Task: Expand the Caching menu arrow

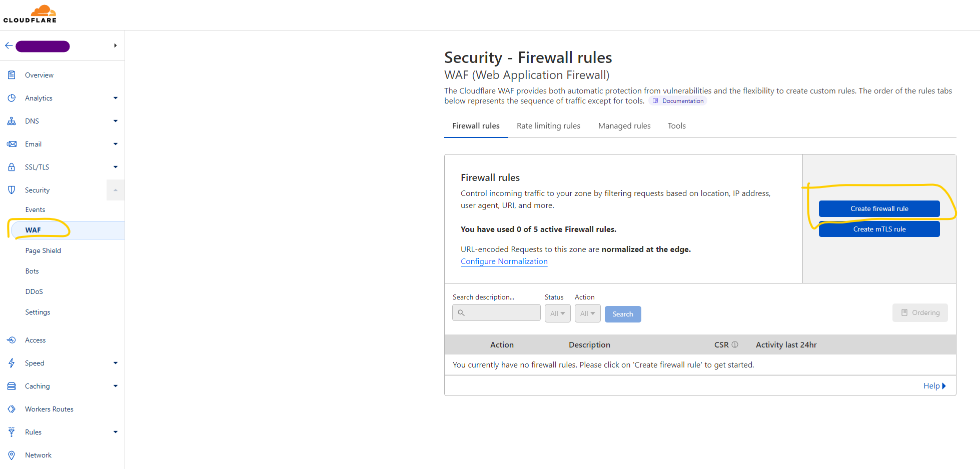Action: pos(116,386)
